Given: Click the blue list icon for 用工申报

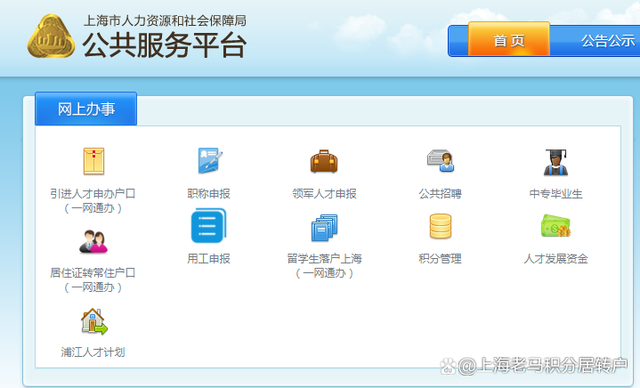Looking at the screenshot, I should [209, 226].
